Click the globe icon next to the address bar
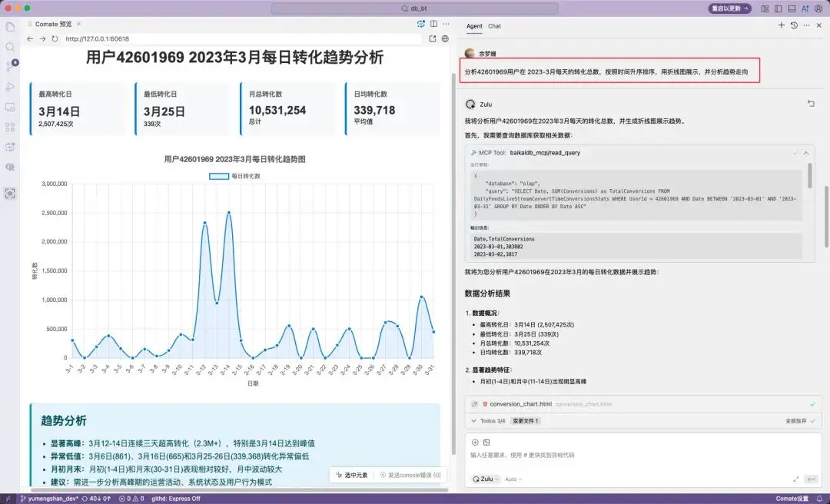This screenshot has height=504, width=830. point(445,38)
